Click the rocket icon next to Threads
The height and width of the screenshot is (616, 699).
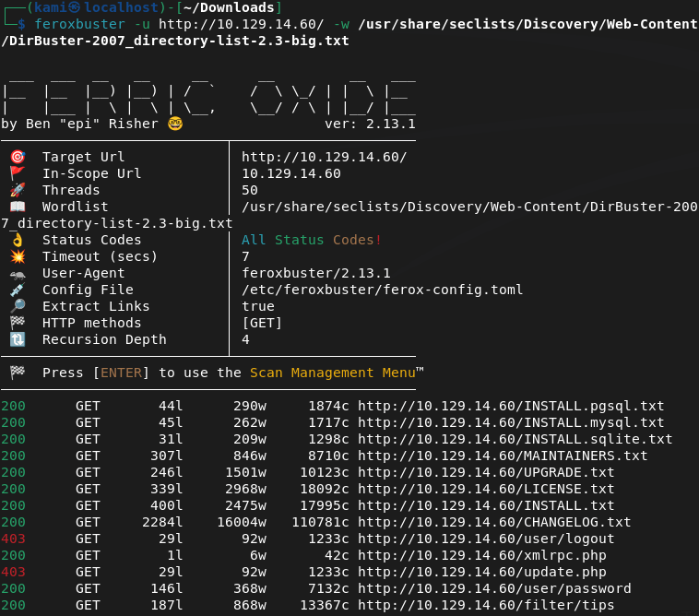coord(17,190)
